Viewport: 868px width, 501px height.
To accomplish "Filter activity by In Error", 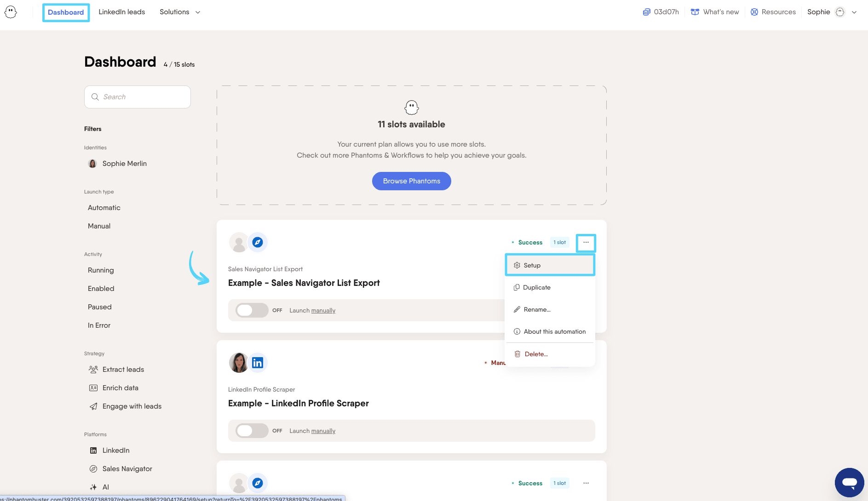I will coord(99,325).
